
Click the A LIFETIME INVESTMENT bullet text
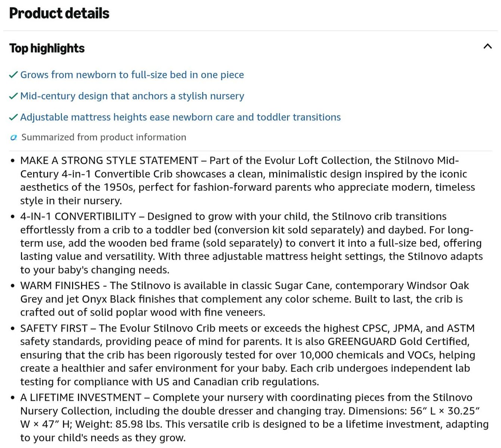coord(254,418)
